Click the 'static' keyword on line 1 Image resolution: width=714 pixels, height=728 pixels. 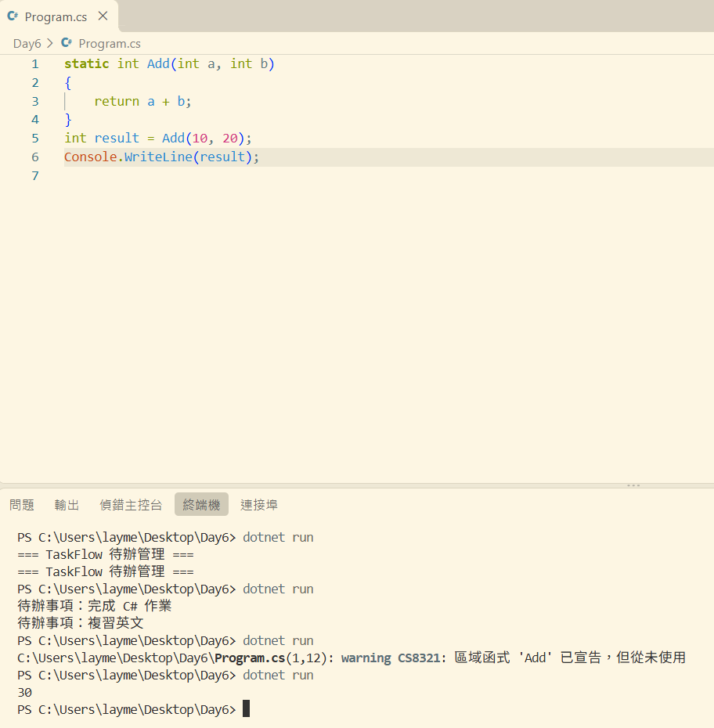[x=87, y=63]
